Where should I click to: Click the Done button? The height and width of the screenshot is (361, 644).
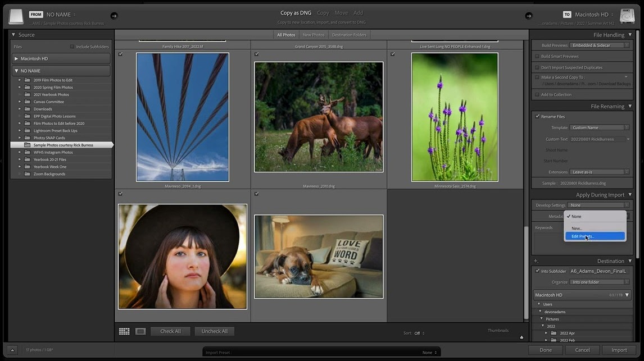(546, 350)
